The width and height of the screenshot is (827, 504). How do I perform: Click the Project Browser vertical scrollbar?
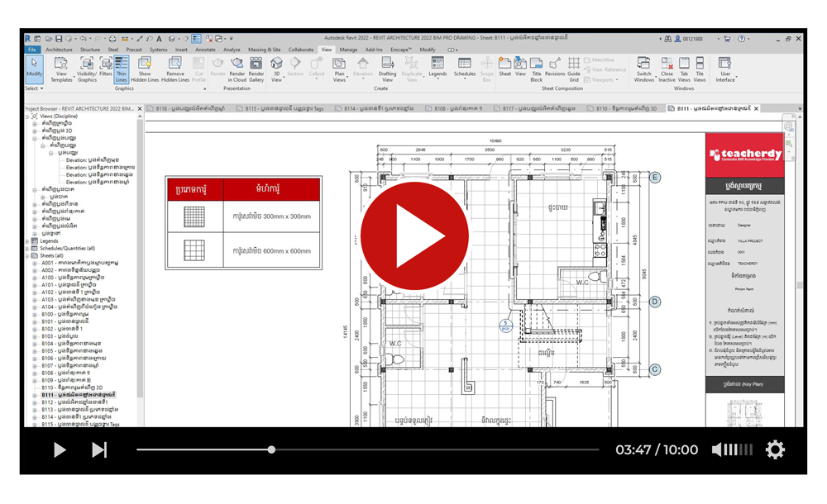[140, 259]
